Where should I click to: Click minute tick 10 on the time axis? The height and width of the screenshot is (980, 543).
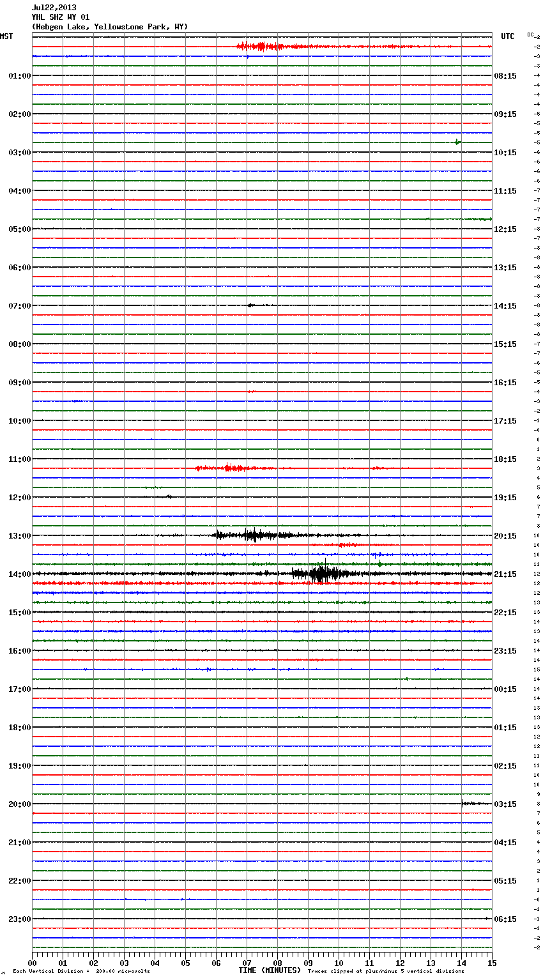click(x=339, y=963)
